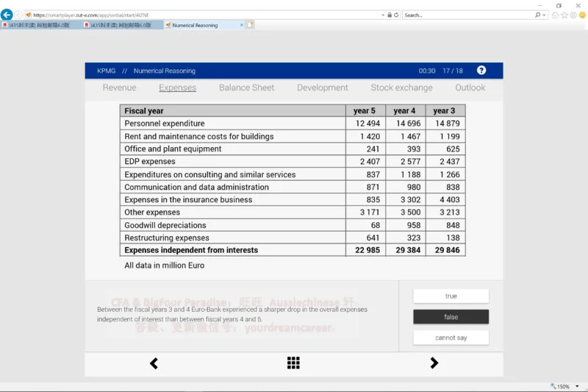Click the 'Personnel expenditure' row label
588x392 pixels.
point(165,124)
